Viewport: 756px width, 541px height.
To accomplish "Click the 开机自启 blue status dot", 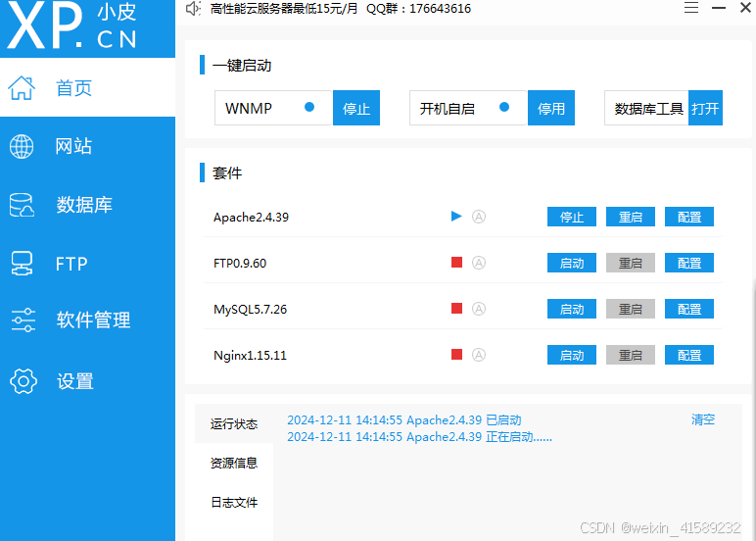I will 504,107.
